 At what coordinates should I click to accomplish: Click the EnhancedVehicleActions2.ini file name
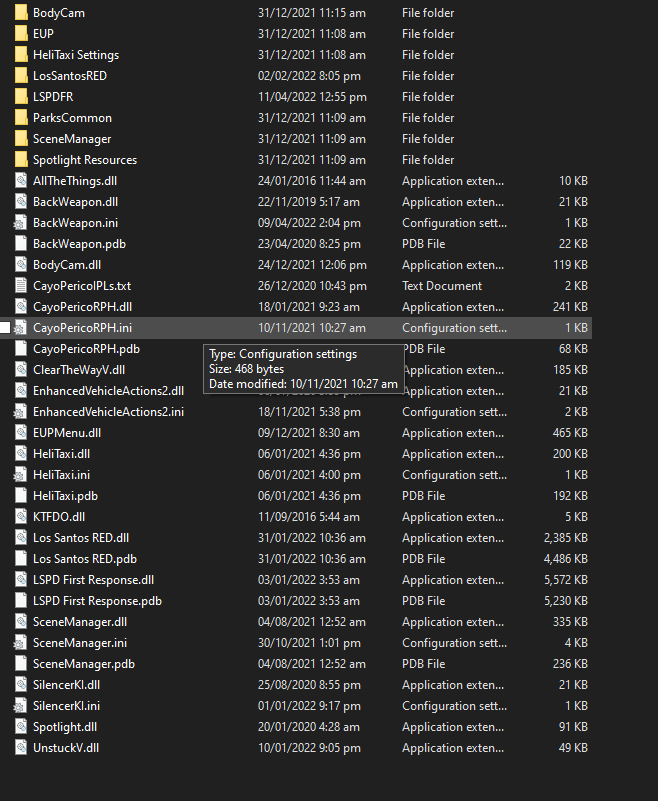pos(108,412)
